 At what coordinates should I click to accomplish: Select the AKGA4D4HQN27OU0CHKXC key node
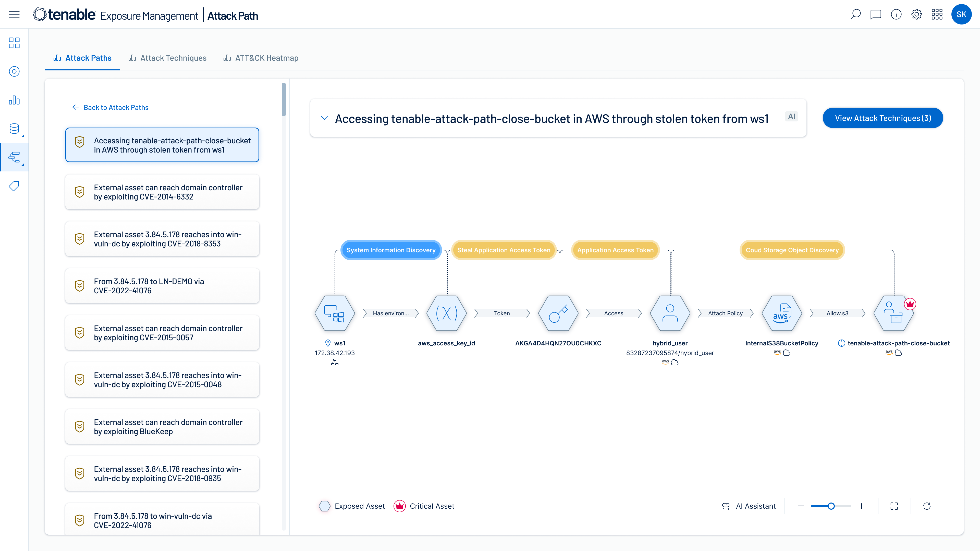(x=558, y=313)
